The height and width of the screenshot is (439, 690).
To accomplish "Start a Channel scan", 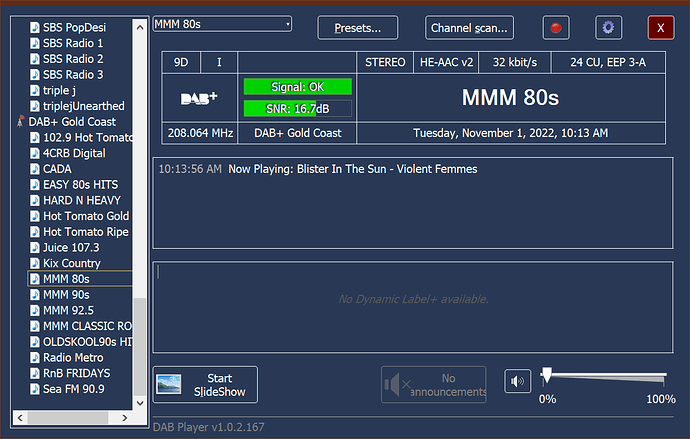I will tap(470, 28).
